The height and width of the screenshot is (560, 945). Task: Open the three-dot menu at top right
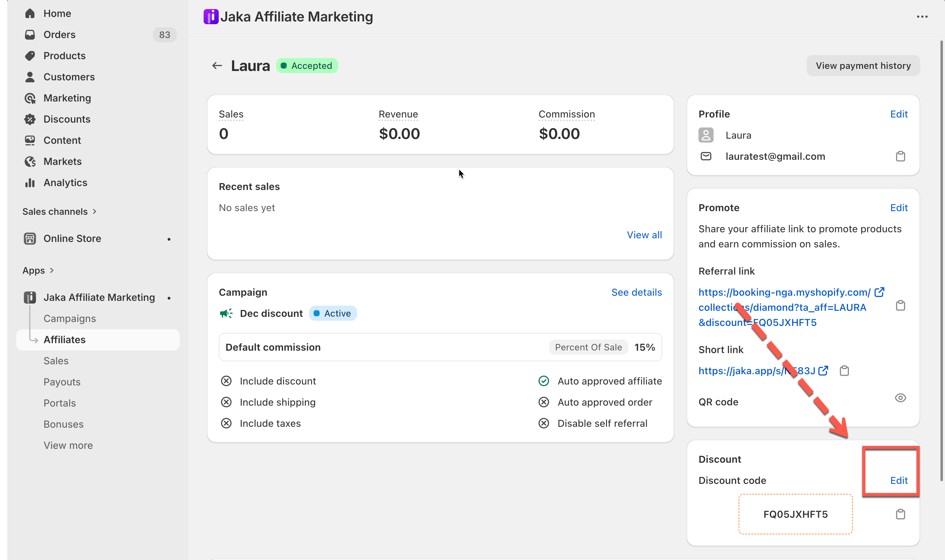tap(922, 17)
